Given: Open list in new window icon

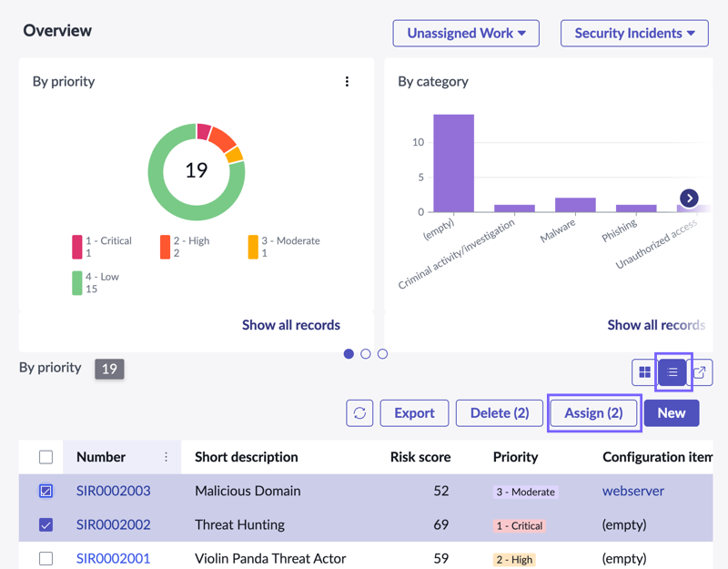Looking at the screenshot, I should click(700, 372).
